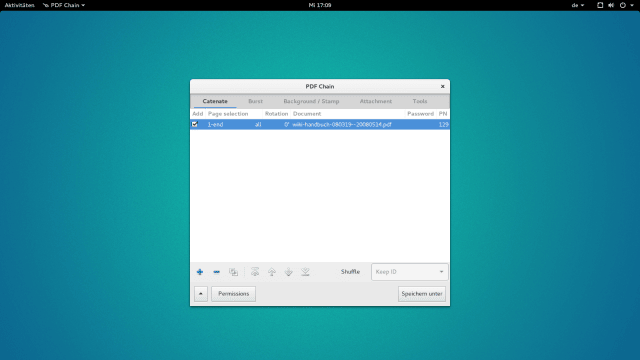Expand the panel with triangle arrow button
Image resolution: width=640 pixels, height=360 pixels.
click(201, 294)
